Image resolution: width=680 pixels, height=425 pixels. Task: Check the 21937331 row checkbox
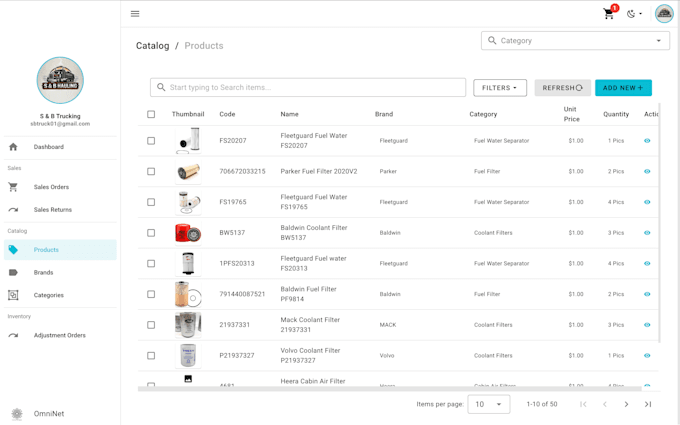coord(151,325)
